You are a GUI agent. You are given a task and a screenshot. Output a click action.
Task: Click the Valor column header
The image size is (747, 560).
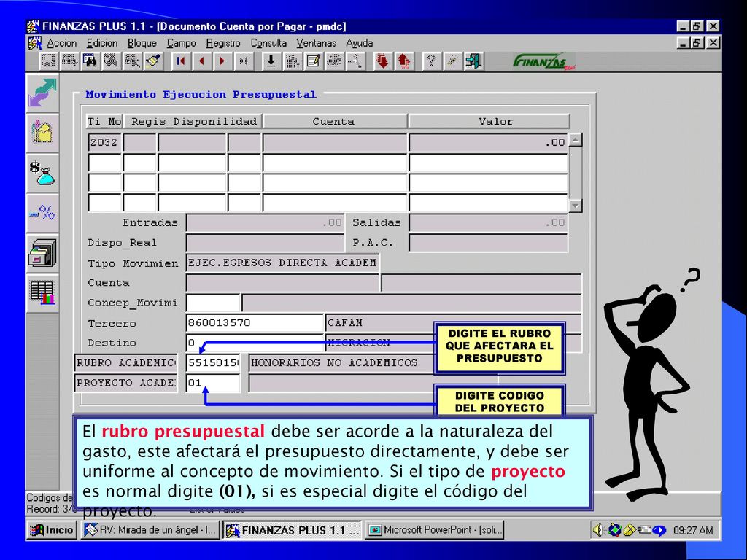pos(489,122)
